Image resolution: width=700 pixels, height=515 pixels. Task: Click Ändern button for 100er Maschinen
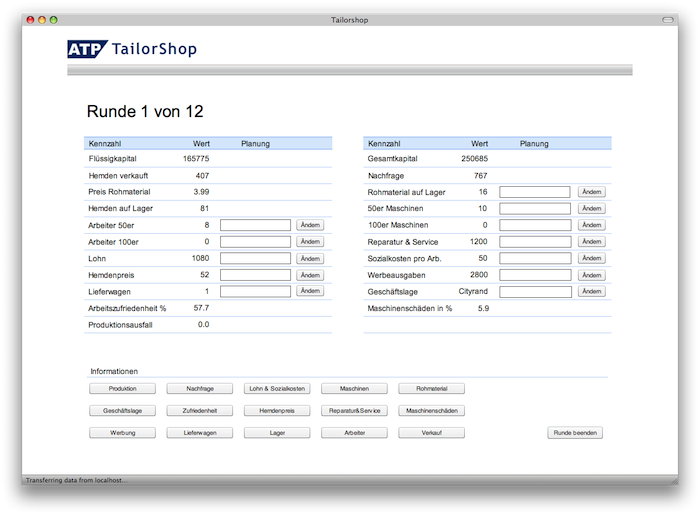[592, 225]
